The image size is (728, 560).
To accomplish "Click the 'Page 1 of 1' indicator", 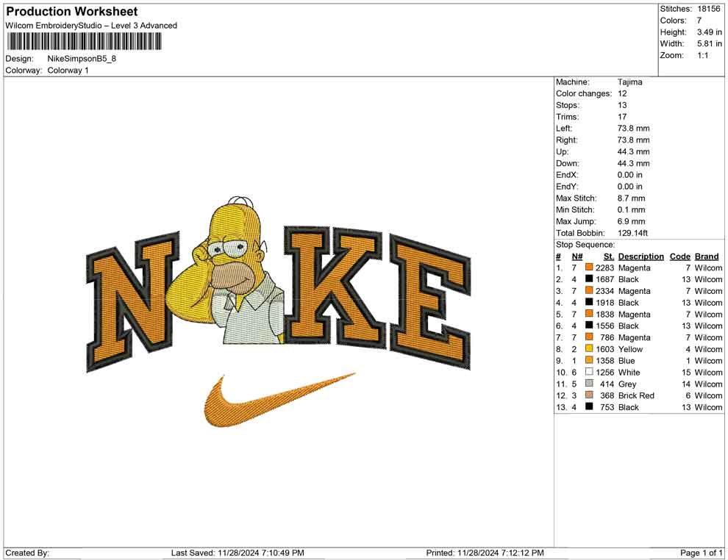I will tap(702, 553).
